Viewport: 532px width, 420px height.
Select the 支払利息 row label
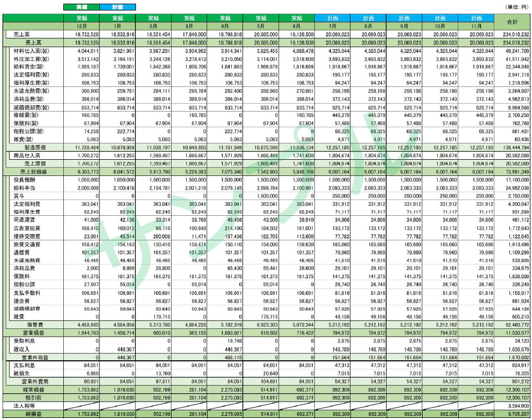point(24,366)
